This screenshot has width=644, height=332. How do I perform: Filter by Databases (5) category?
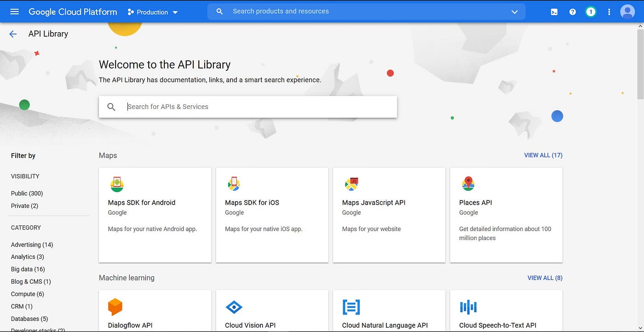pyautogui.click(x=29, y=319)
